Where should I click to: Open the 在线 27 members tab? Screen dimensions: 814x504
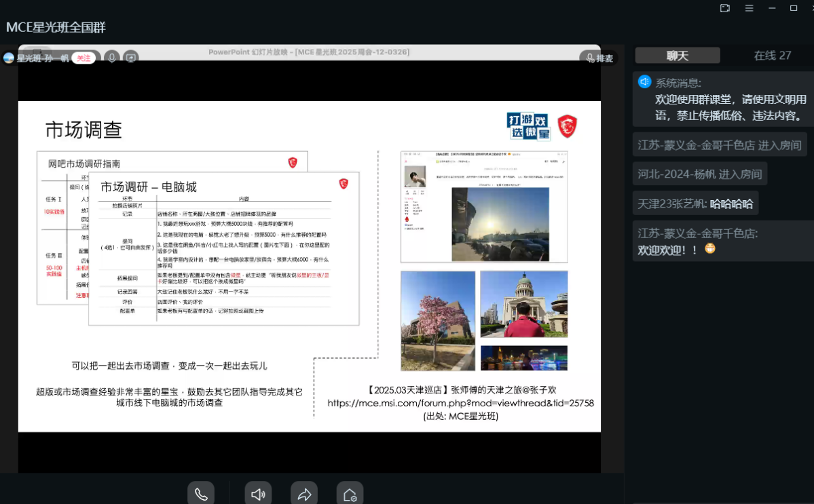coord(772,56)
